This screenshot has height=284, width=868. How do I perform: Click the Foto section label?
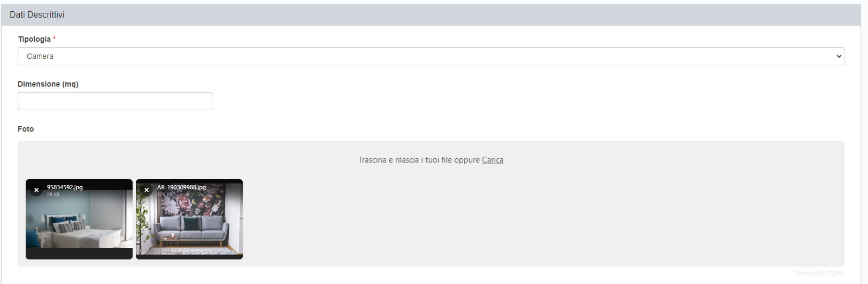pyautogui.click(x=26, y=129)
